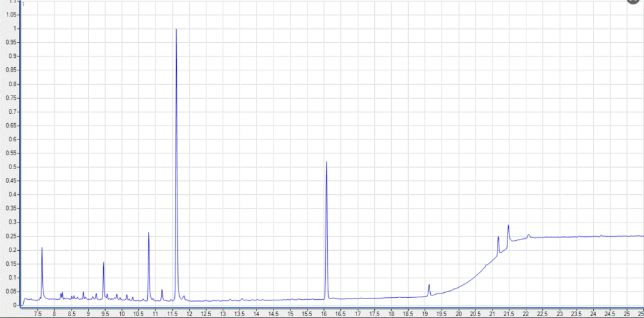The height and width of the screenshot is (318, 644).
Task: Click the 0 label on the y-axis
Action: click(x=16, y=305)
